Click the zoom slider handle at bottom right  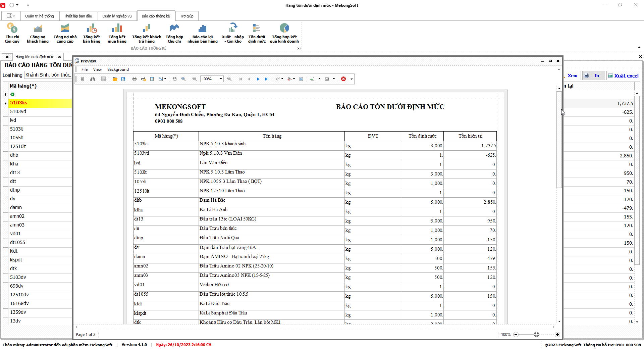pos(537,335)
